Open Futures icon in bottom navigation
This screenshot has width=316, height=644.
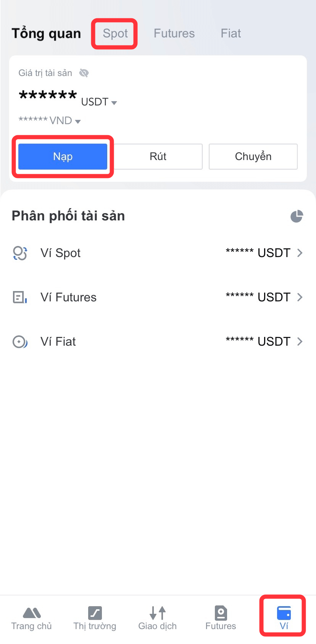(221, 613)
